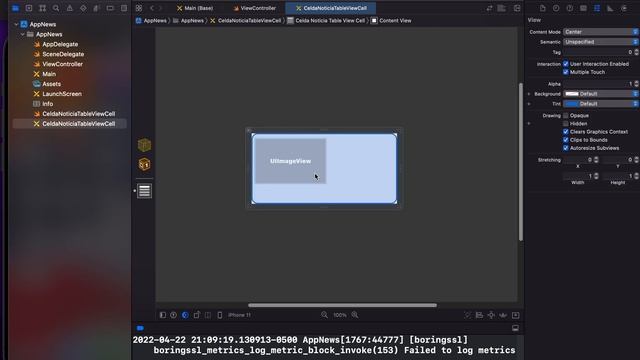Select the First Responder cube icon
This screenshot has height=360, width=640.
(x=144, y=164)
